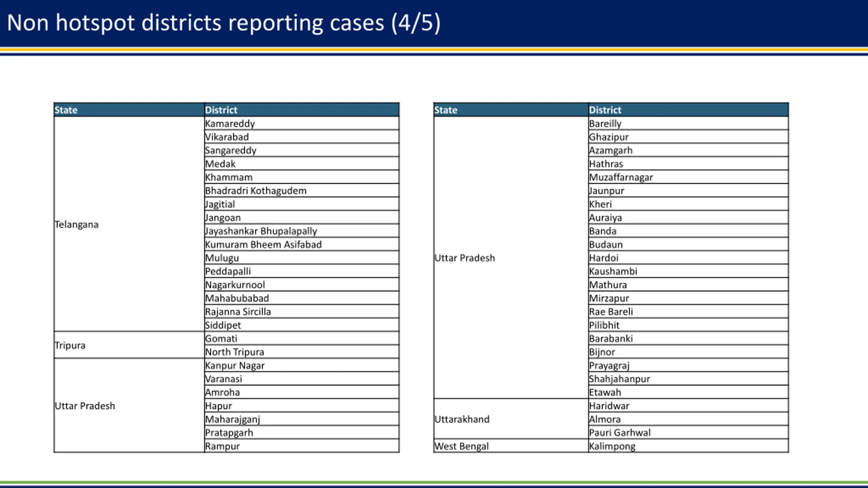Select the Hardoi district cell
This screenshot has height=488, width=868.
[x=689, y=258]
